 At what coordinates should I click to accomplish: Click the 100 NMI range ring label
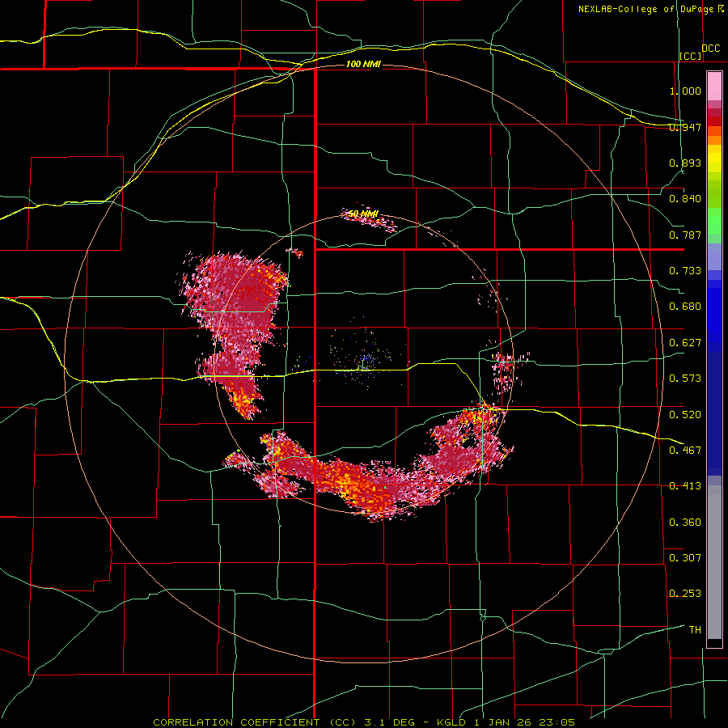pyautogui.click(x=363, y=64)
